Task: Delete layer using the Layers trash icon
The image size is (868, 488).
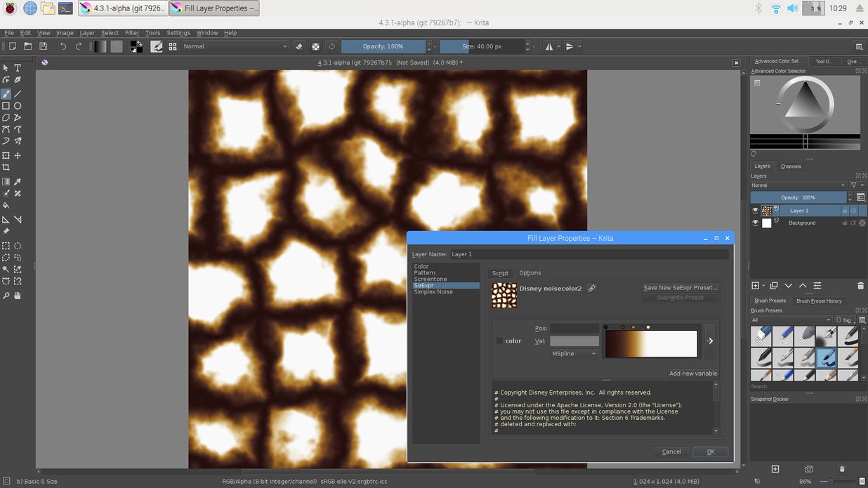Action: (860, 286)
